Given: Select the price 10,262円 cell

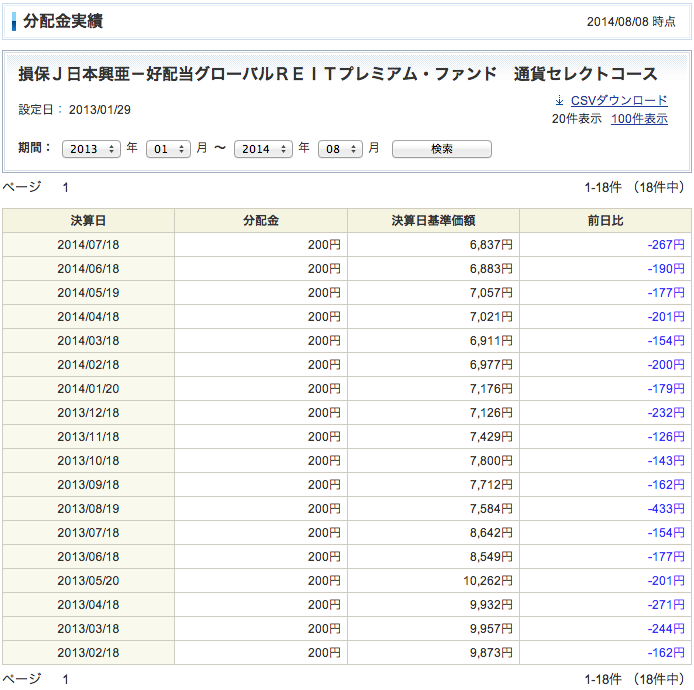Looking at the screenshot, I should click(433, 581).
